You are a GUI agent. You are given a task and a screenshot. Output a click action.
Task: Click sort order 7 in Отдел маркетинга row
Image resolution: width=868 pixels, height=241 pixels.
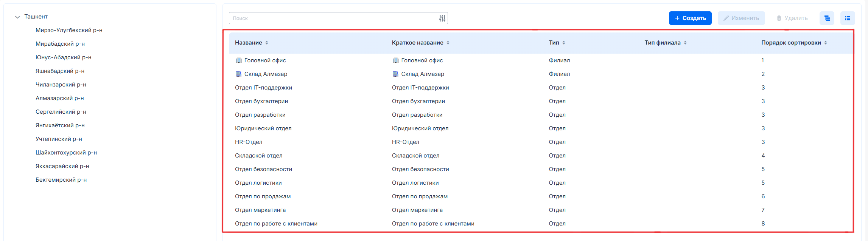click(x=763, y=210)
